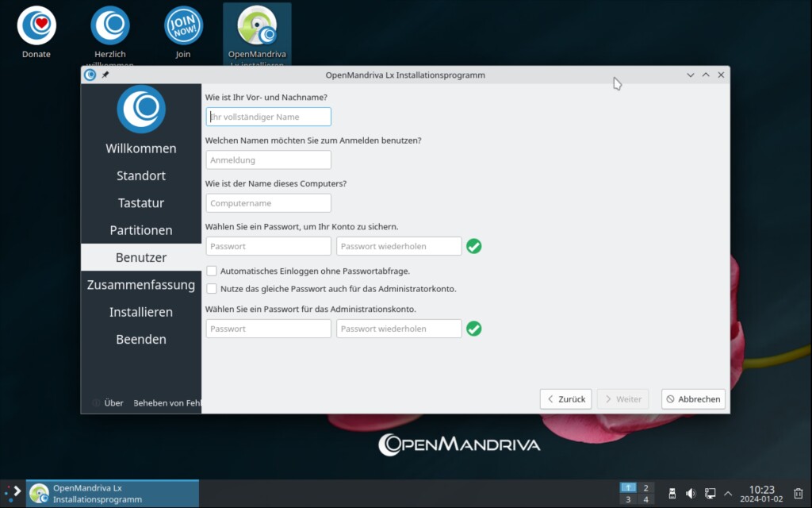Click the green checkmark beside administrator password fields
This screenshot has width=812, height=508.
(x=474, y=329)
